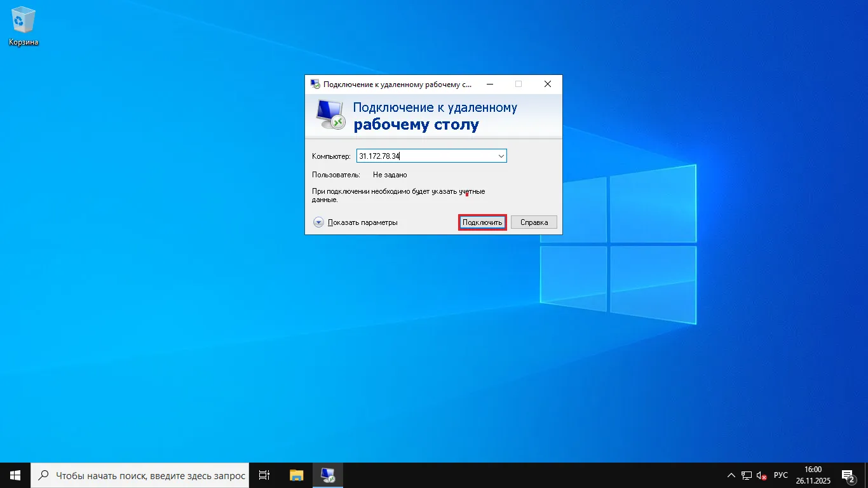Click the network status tray icon

pyautogui.click(x=747, y=475)
